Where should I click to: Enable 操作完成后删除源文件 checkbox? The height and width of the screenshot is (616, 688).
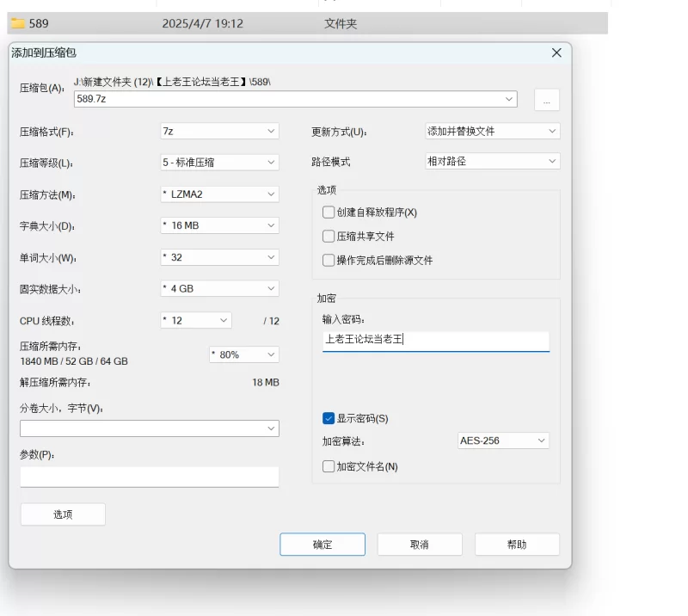click(x=329, y=260)
